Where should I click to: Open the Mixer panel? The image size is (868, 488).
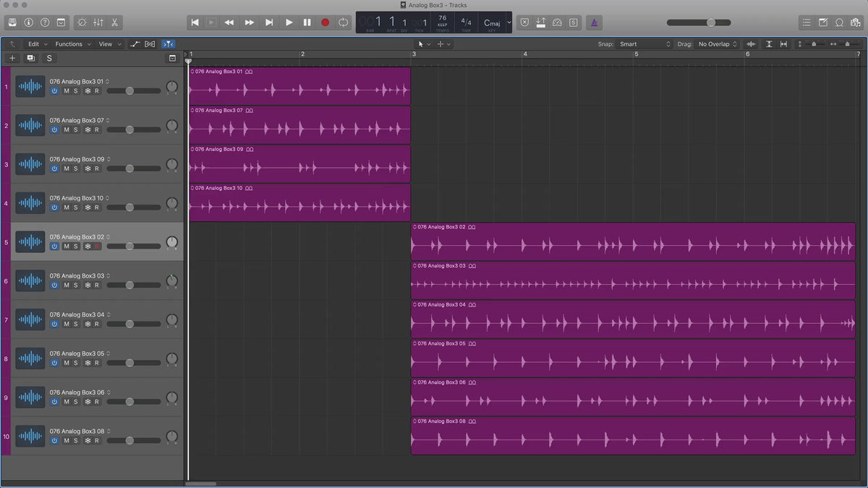pos(98,22)
